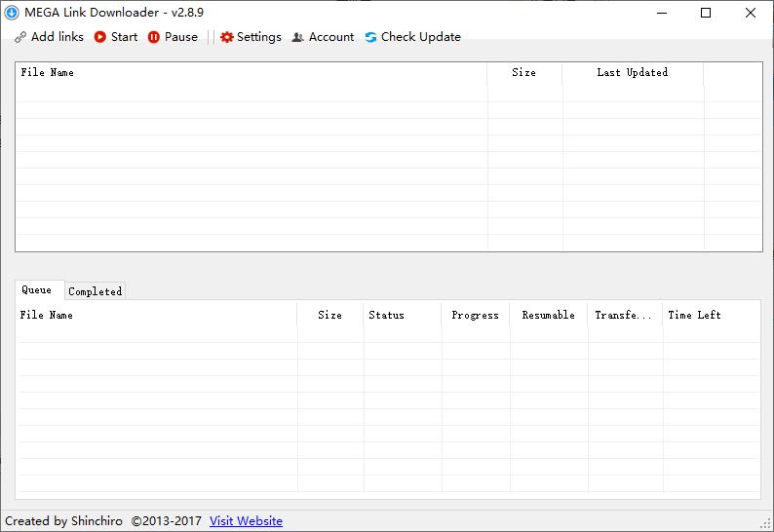This screenshot has height=532, width=774.
Task: Open Account via its text label
Action: click(x=331, y=37)
